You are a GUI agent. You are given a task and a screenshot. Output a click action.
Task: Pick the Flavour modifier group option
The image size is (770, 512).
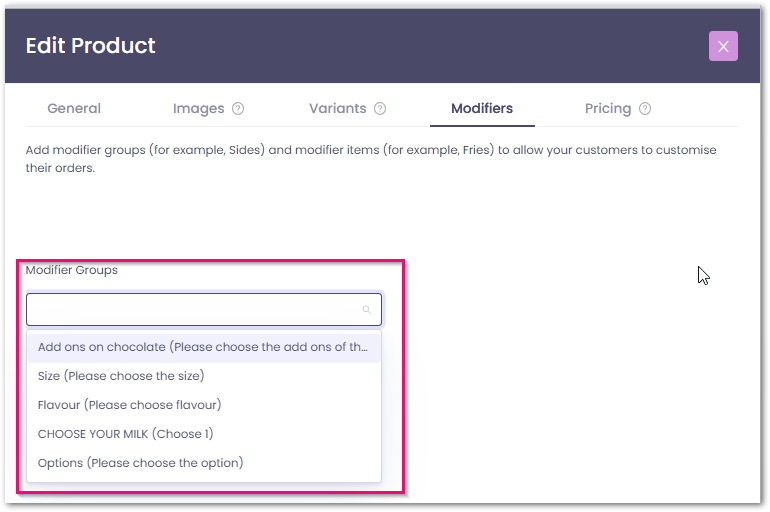[129, 405]
